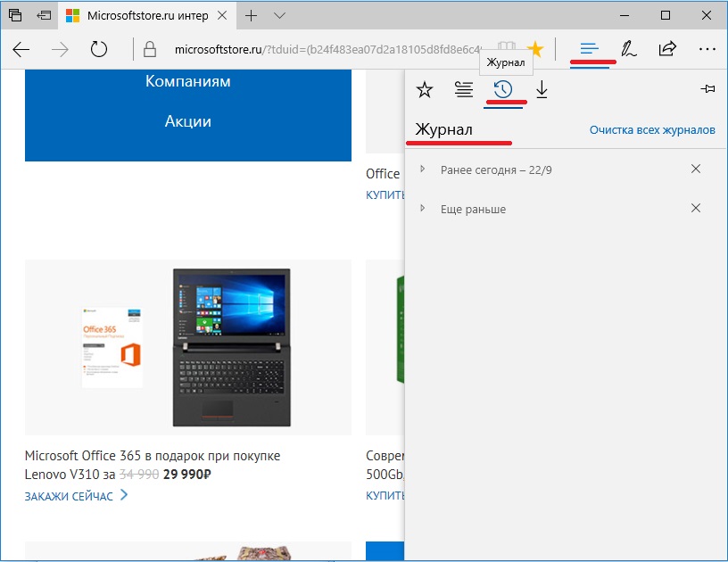Delete 'Ранее сегодня' history entries
Viewport: 728px width, 562px height.
[696, 169]
